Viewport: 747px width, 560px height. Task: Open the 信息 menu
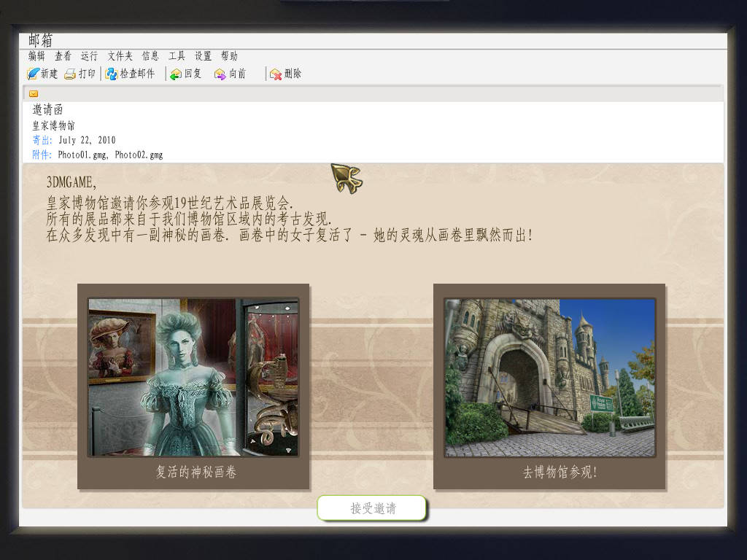coord(150,56)
